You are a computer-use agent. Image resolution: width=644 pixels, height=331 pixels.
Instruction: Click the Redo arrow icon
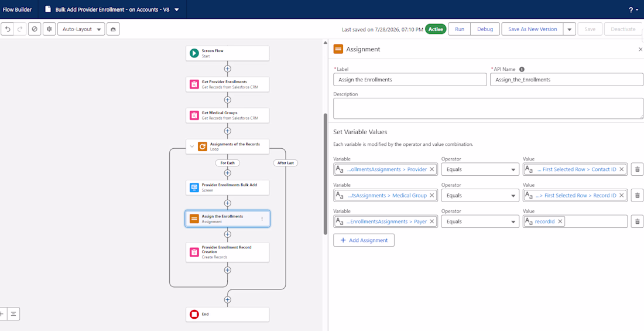(x=20, y=29)
